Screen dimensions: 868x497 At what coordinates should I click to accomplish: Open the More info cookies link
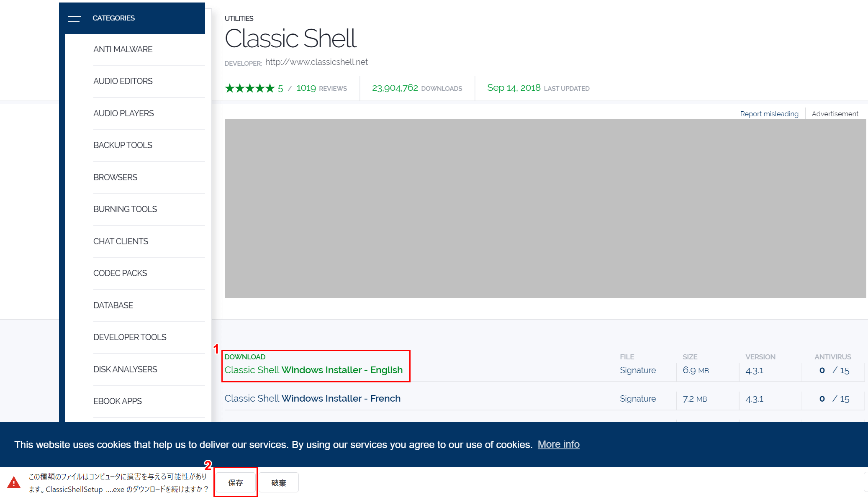pos(558,444)
